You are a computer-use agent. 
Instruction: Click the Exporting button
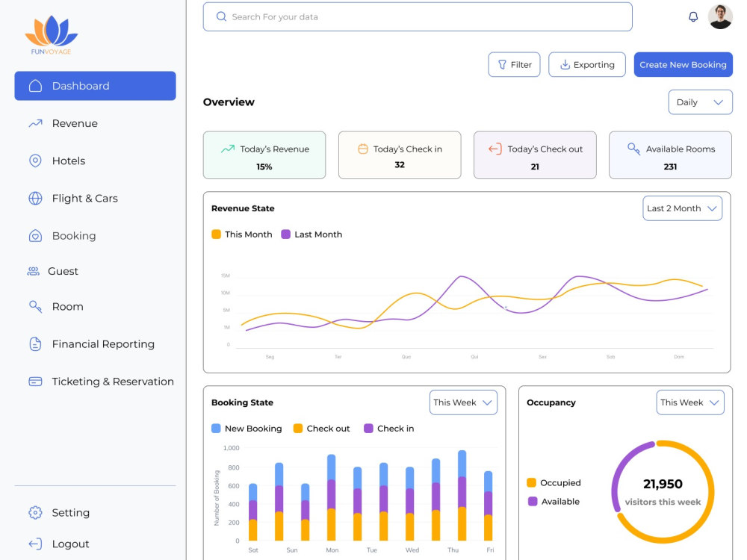[587, 64]
